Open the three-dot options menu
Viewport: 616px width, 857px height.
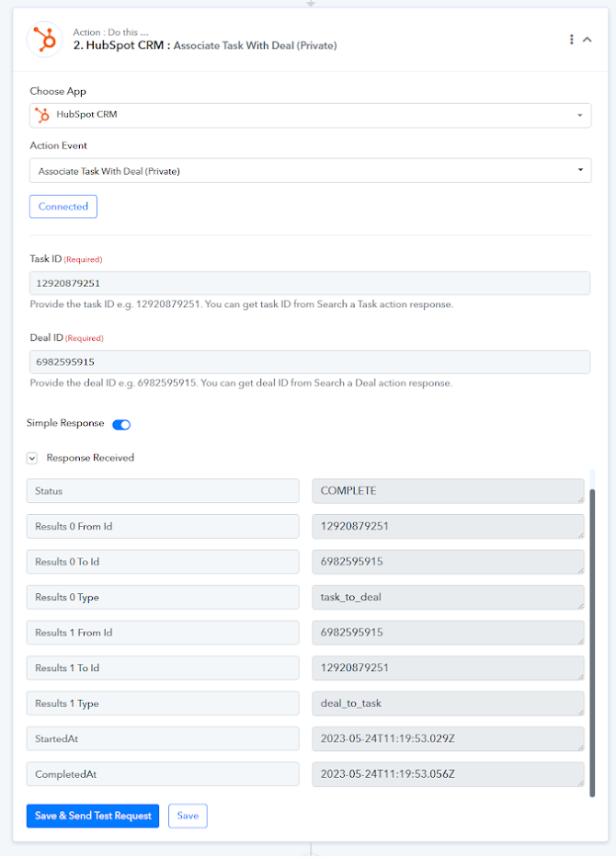571,40
